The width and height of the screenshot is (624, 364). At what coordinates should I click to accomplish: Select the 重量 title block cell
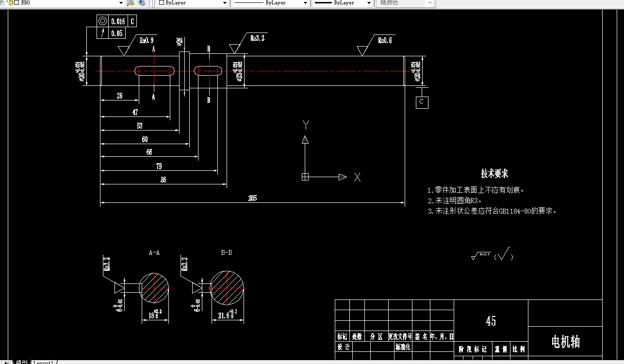(500, 349)
